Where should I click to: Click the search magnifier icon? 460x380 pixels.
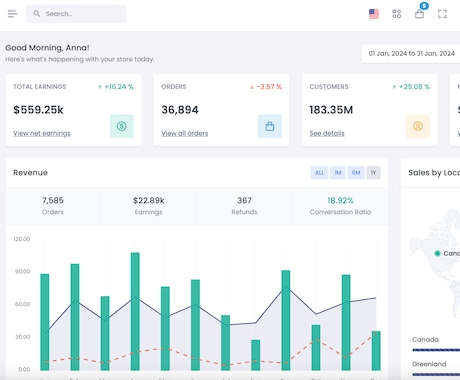pyautogui.click(x=37, y=14)
